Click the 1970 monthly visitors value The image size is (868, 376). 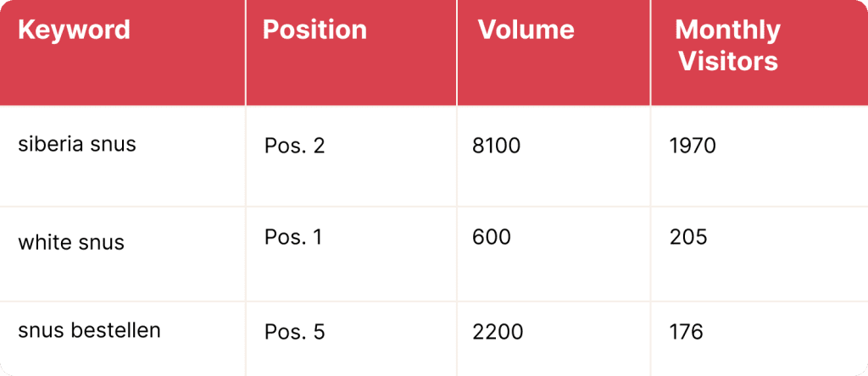click(693, 146)
